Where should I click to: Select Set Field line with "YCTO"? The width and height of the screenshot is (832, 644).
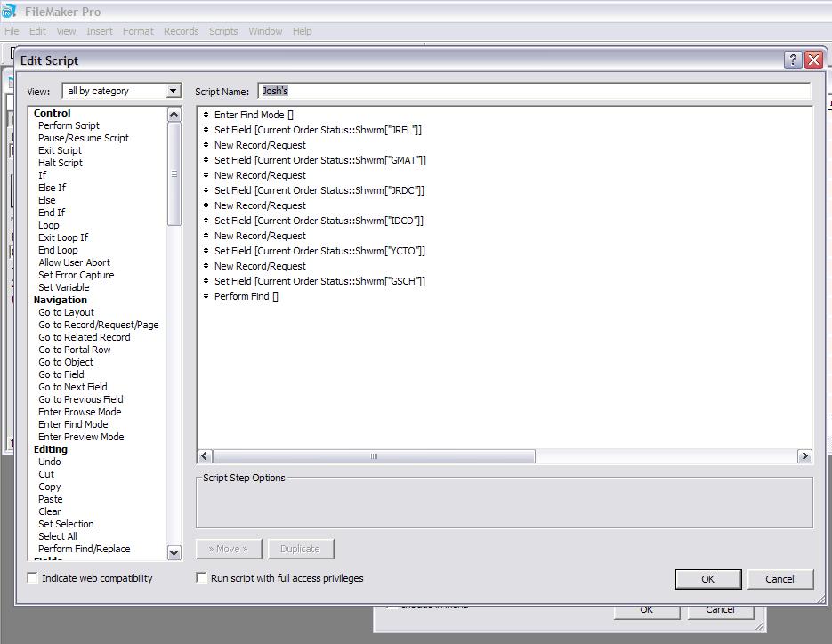click(320, 251)
